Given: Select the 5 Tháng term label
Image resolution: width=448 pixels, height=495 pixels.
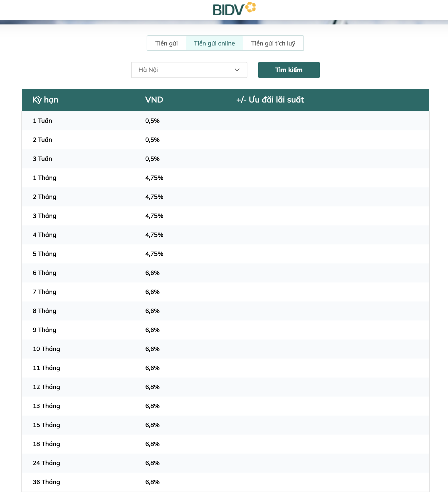Looking at the screenshot, I should click(44, 254).
